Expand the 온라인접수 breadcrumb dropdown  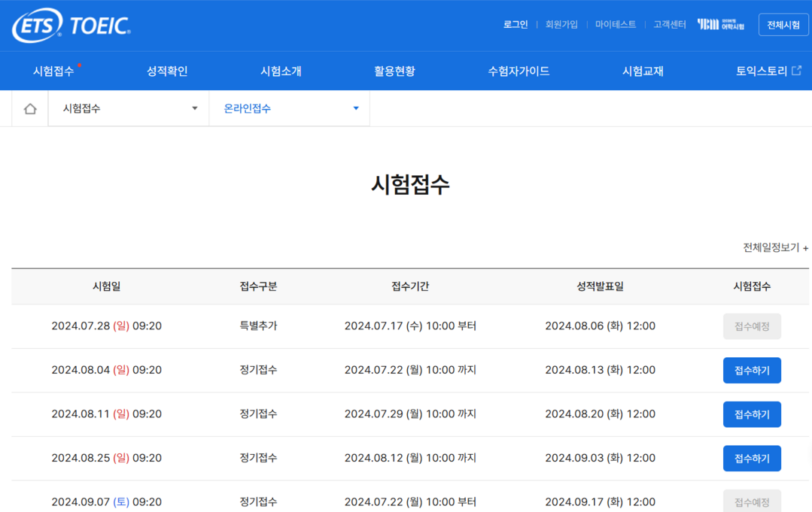pos(290,109)
